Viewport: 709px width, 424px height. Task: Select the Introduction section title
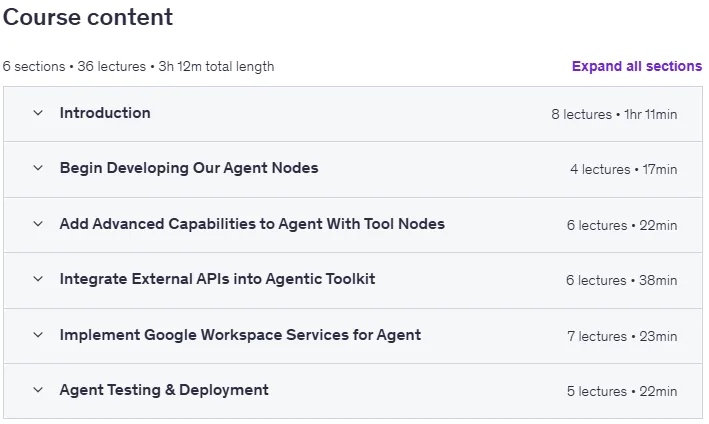click(105, 113)
